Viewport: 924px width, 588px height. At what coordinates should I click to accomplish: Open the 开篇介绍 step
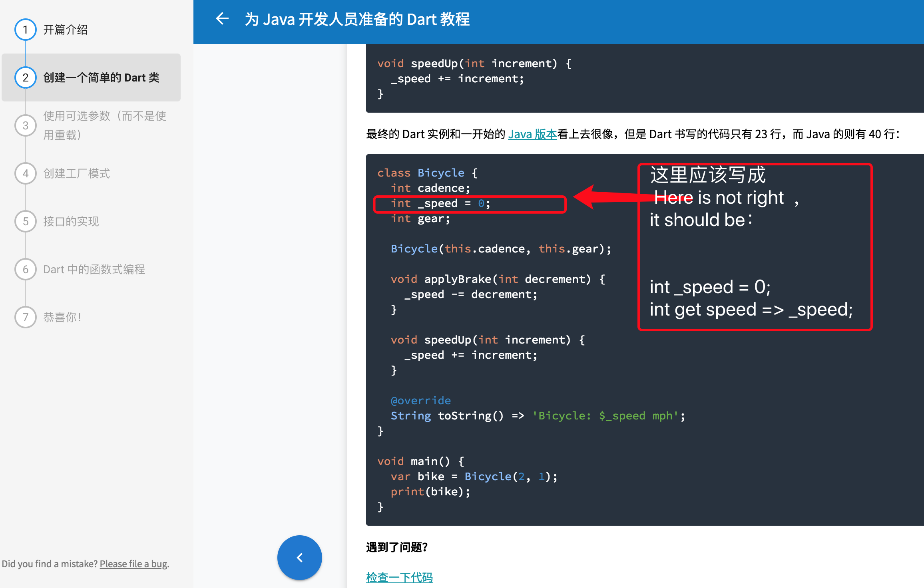66,30
